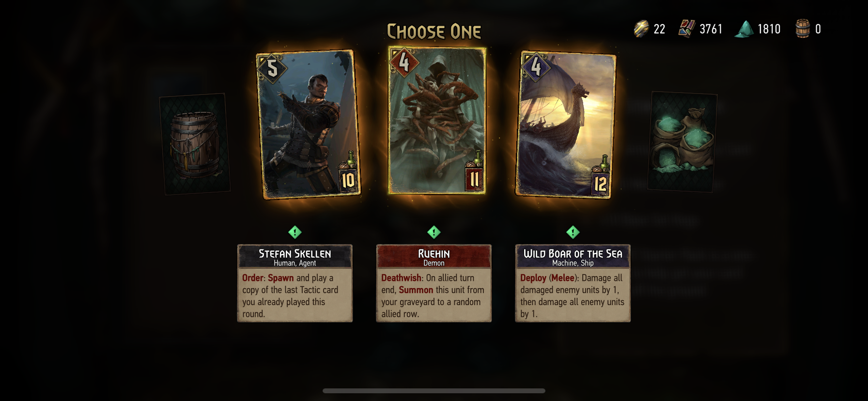Choose the Ruehin demon card
868x401 pixels.
[x=437, y=120]
